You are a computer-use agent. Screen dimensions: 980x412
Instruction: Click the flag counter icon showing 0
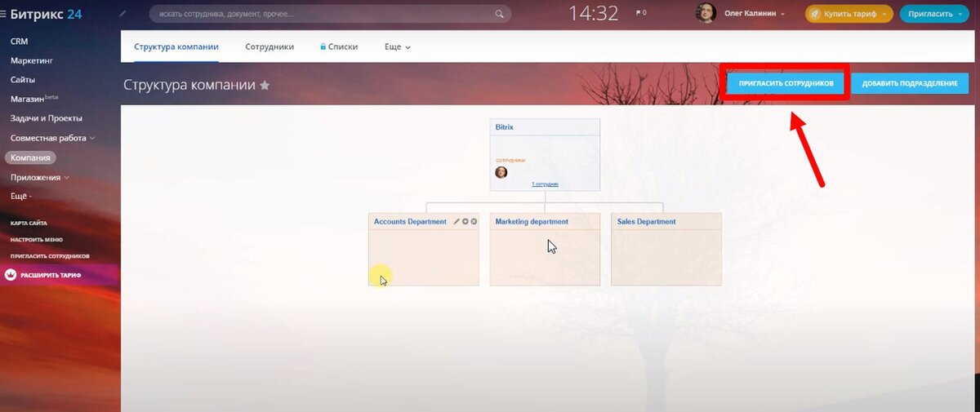click(640, 13)
